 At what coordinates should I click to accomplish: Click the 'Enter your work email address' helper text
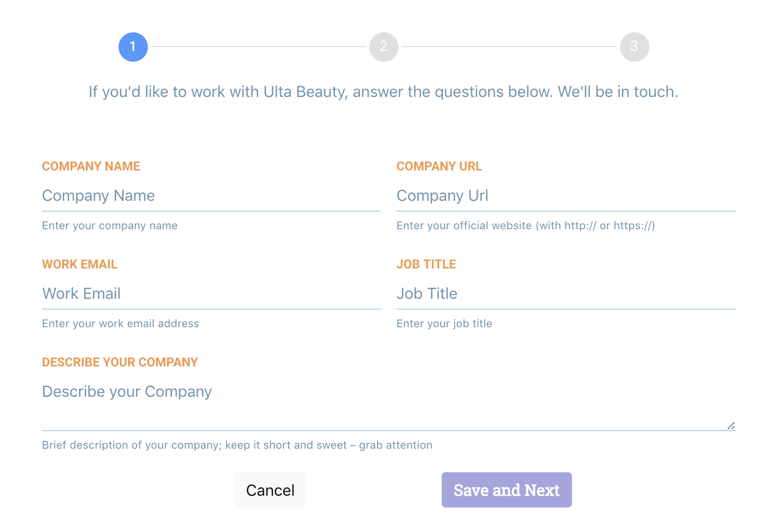point(120,324)
